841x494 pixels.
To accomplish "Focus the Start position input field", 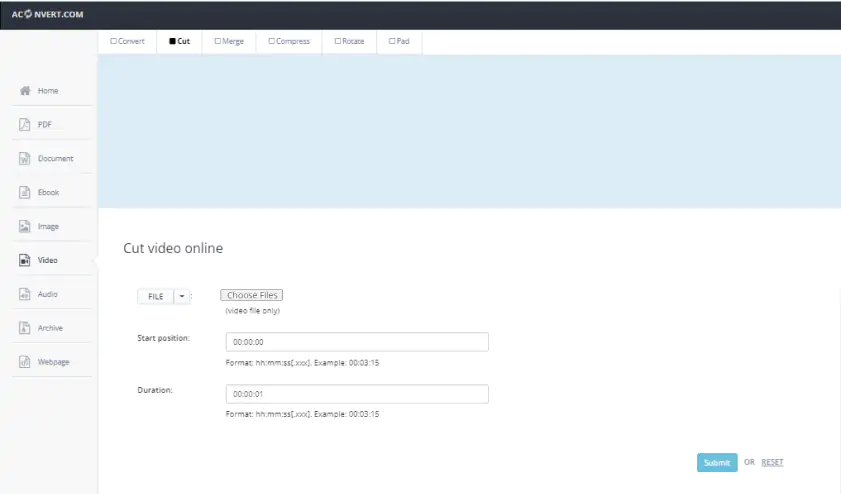I will click(x=356, y=342).
